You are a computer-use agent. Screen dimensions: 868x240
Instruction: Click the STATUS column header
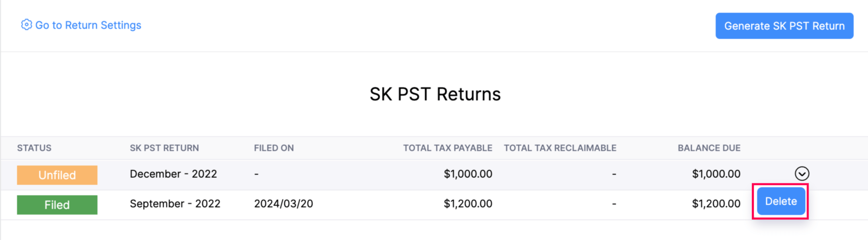(34, 148)
